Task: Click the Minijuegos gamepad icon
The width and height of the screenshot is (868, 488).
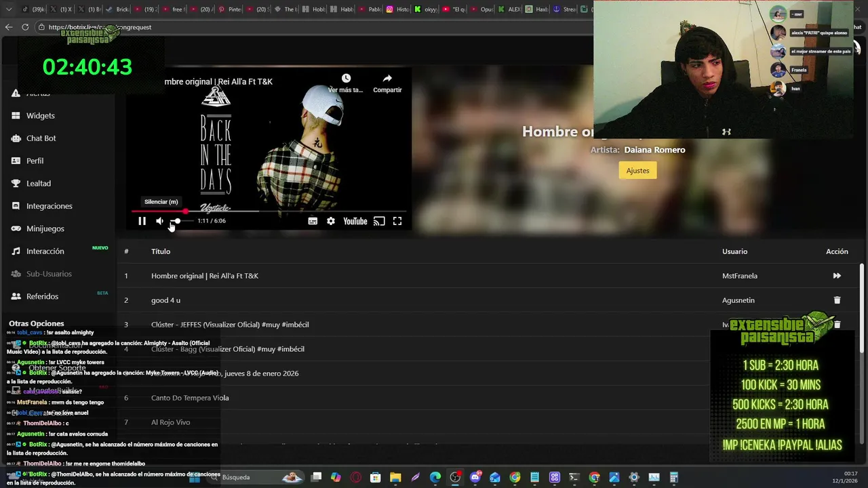Action: pos(16,228)
